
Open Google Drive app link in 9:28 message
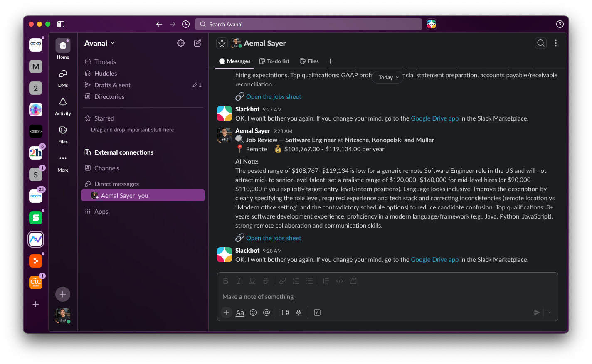click(x=434, y=260)
